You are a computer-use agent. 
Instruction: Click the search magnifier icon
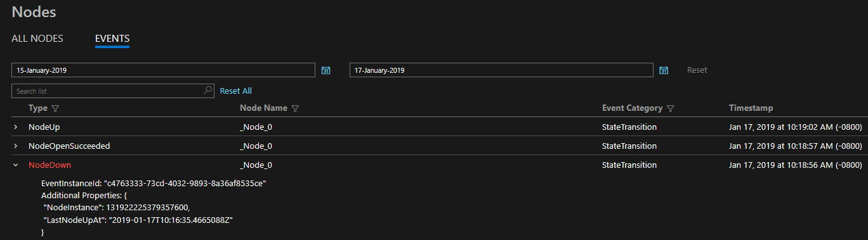[207, 91]
